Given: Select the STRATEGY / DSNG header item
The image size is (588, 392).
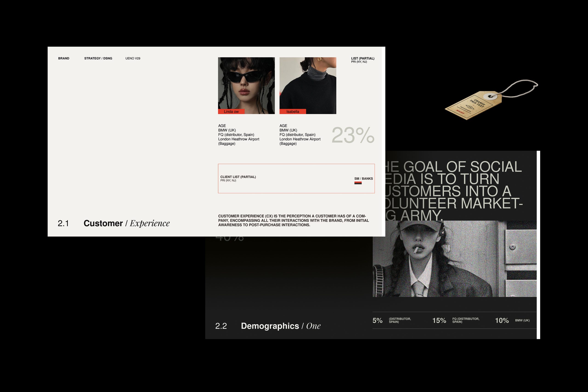Looking at the screenshot, I should [x=98, y=58].
